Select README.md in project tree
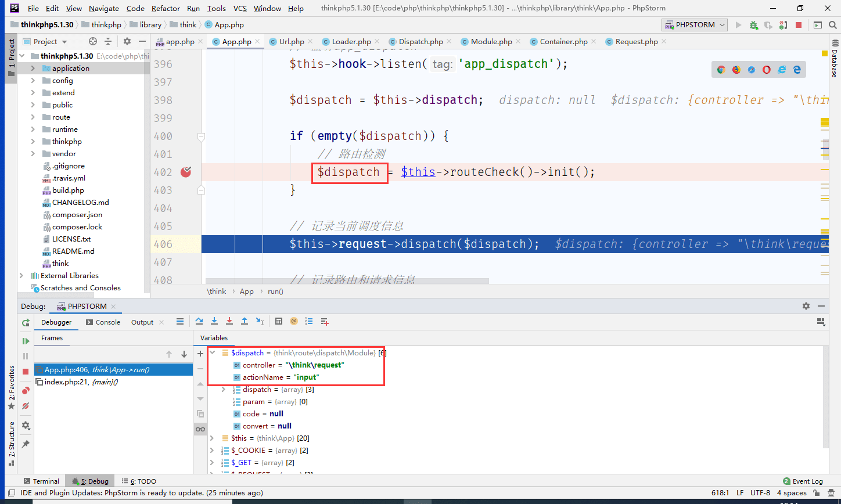Viewport: 841px width, 504px height. pyautogui.click(x=73, y=251)
